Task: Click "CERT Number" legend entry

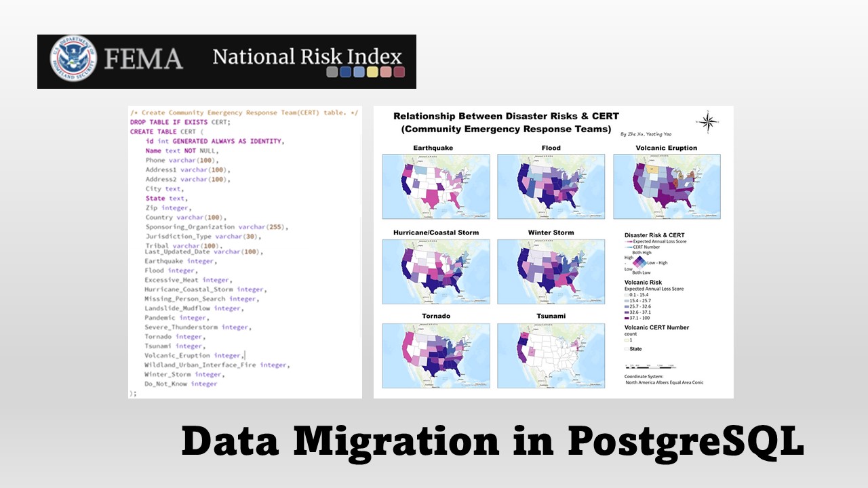Action: pyautogui.click(x=646, y=247)
